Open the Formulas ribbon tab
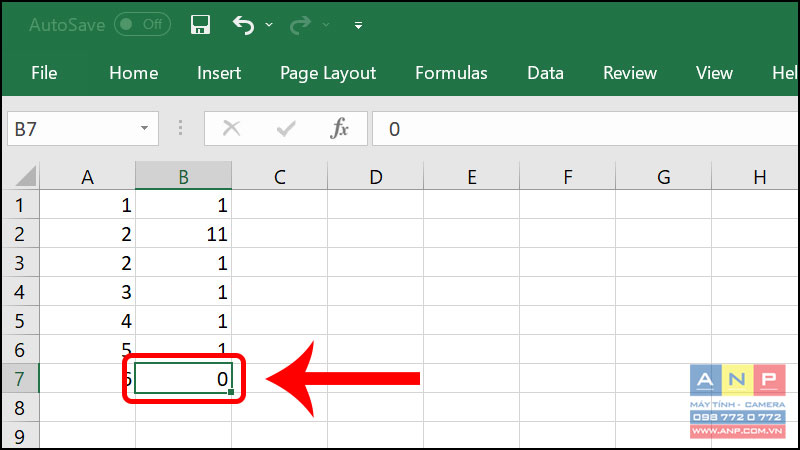The height and width of the screenshot is (450, 800). click(x=451, y=73)
